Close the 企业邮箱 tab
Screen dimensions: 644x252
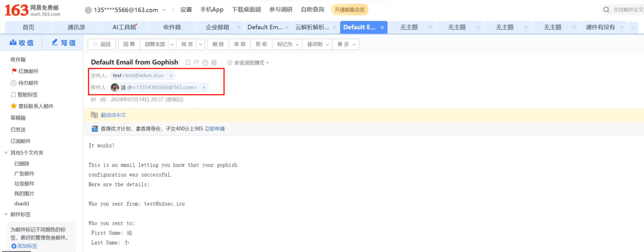tap(238, 27)
